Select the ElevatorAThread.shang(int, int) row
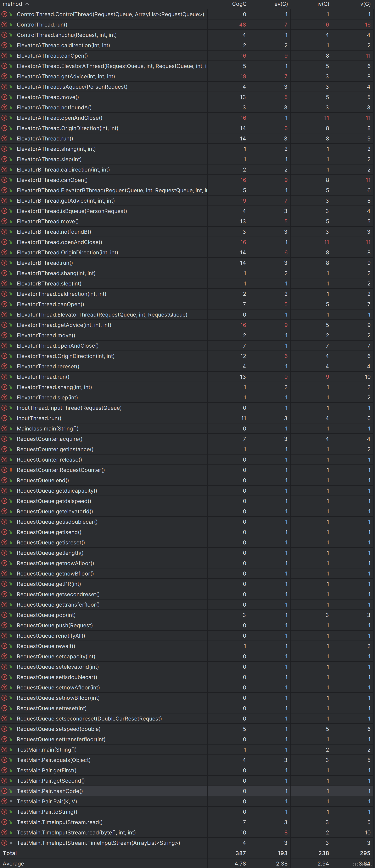Screen dimensions: 375x868 coord(187,149)
